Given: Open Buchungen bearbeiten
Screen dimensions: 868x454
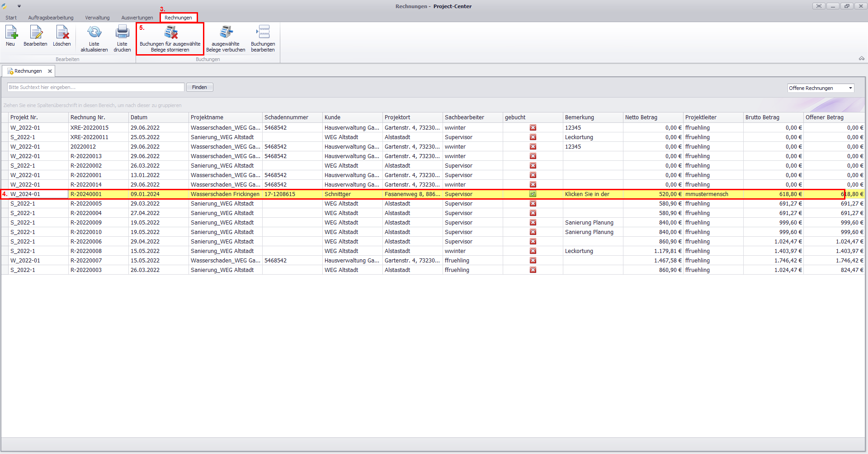Looking at the screenshot, I should [263, 33].
